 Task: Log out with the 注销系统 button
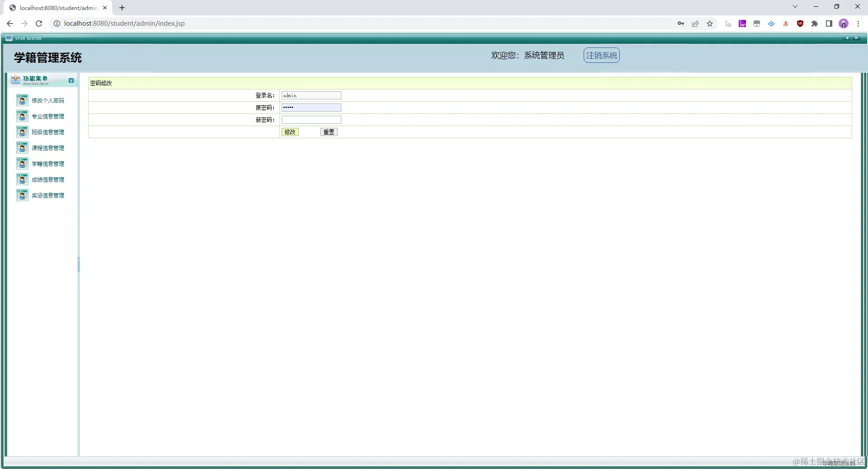coord(601,55)
